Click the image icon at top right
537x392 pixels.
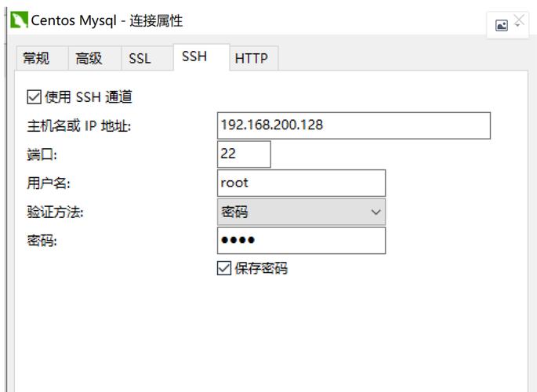point(502,25)
